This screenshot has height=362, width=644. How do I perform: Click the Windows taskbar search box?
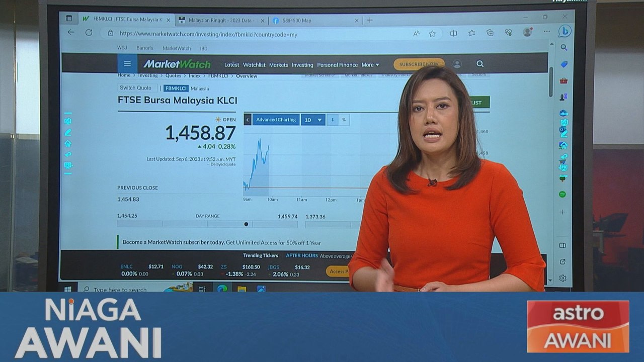click(x=121, y=289)
